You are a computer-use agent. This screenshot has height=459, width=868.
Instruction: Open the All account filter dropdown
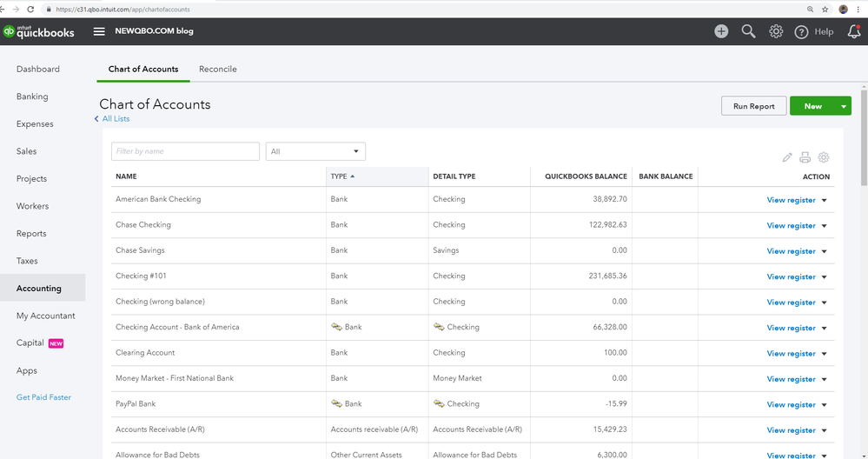(315, 151)
